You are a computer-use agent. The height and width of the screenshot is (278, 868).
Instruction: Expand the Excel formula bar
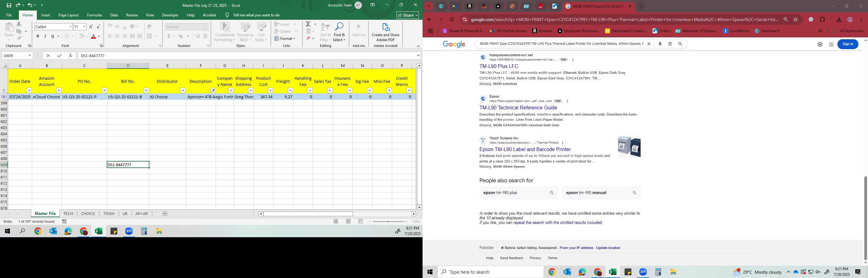418,56
